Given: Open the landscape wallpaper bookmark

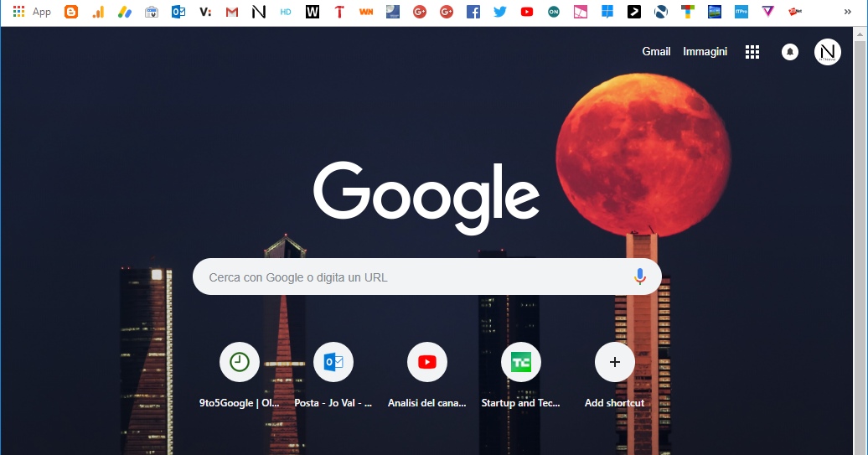Looking at the screenshot, I should (x=715, y=12).
